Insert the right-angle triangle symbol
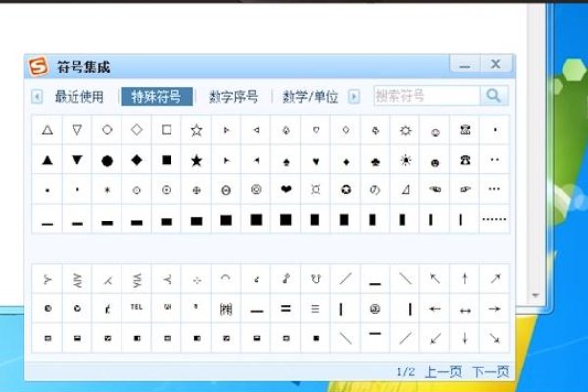This screenshot has width=588, height=392. pos(405,189)
